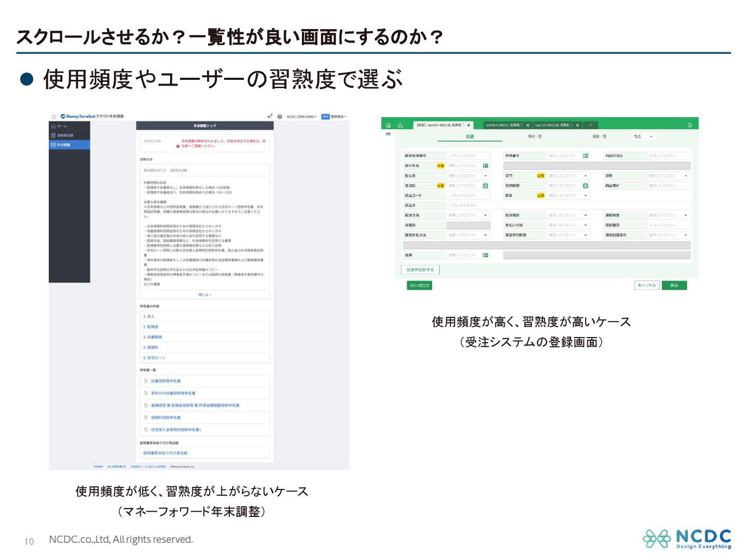
Task: Click the Money Forward help question icon
Action: click(x=280, y=117)
